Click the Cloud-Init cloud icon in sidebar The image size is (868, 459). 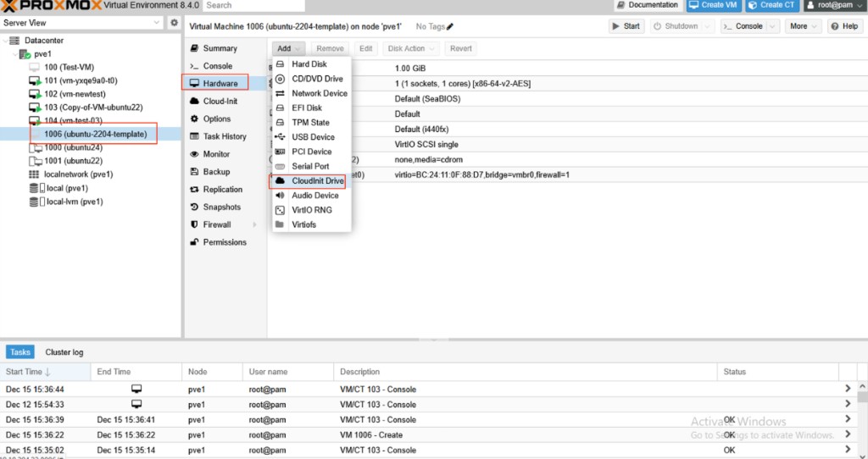[x=194, y=101]
